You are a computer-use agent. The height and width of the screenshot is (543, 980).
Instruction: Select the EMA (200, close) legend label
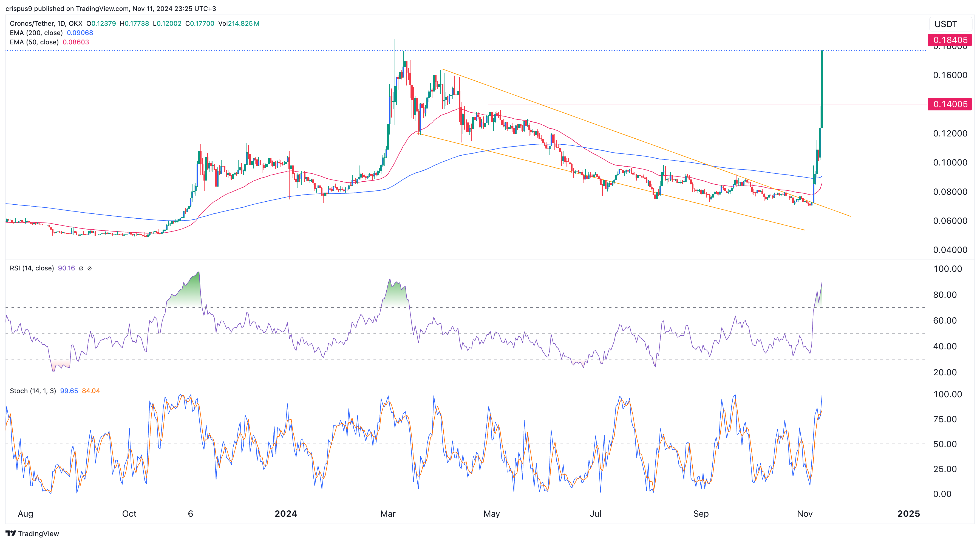pos(36,33)
